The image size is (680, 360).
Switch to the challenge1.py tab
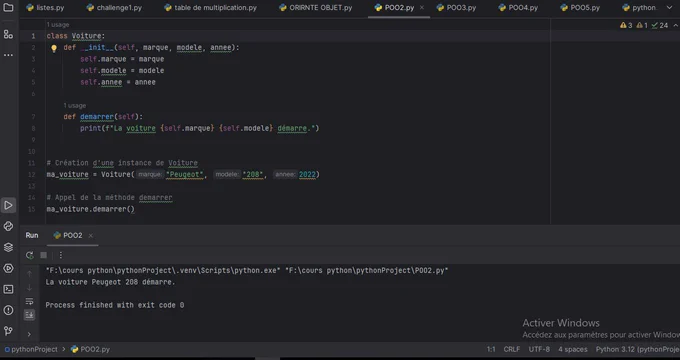[114, 8]
